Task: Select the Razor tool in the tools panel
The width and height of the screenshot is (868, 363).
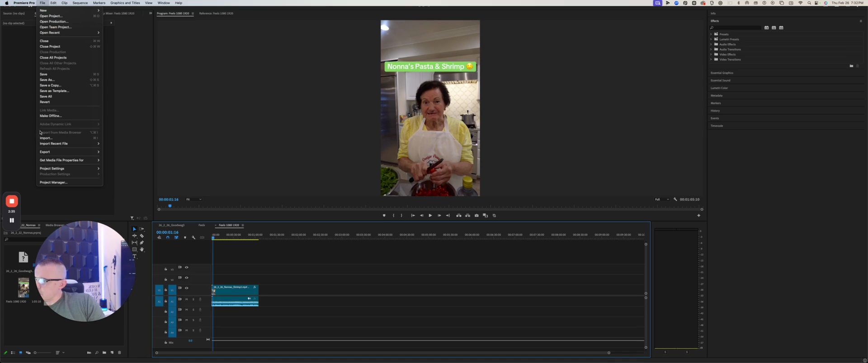Action: [142, 236]
